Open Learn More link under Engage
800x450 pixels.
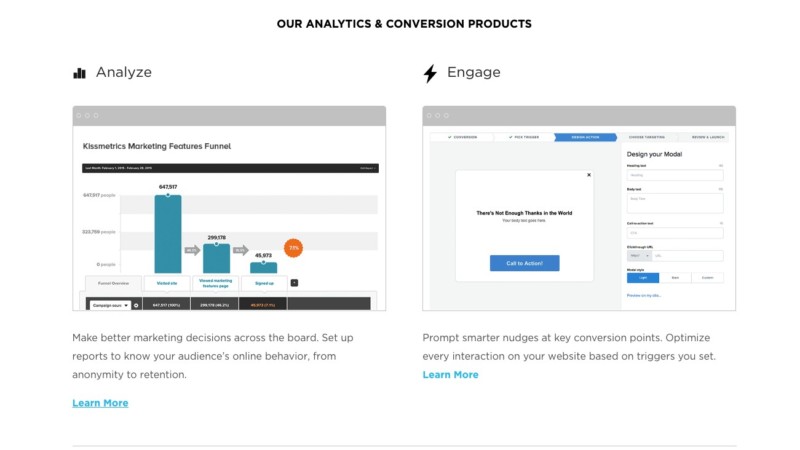point(450,375)
